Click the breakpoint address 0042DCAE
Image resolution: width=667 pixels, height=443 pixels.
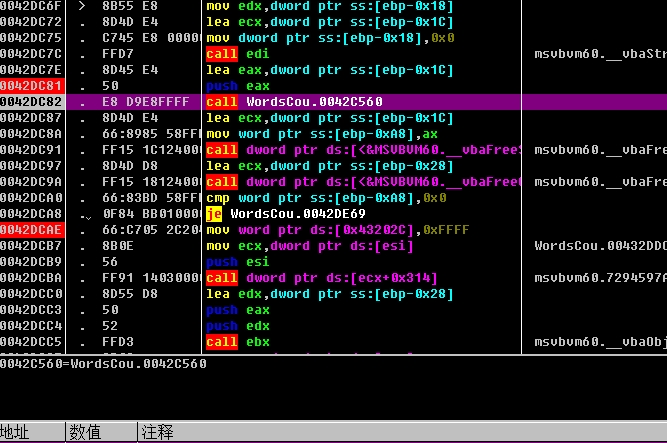coord(33,230)
